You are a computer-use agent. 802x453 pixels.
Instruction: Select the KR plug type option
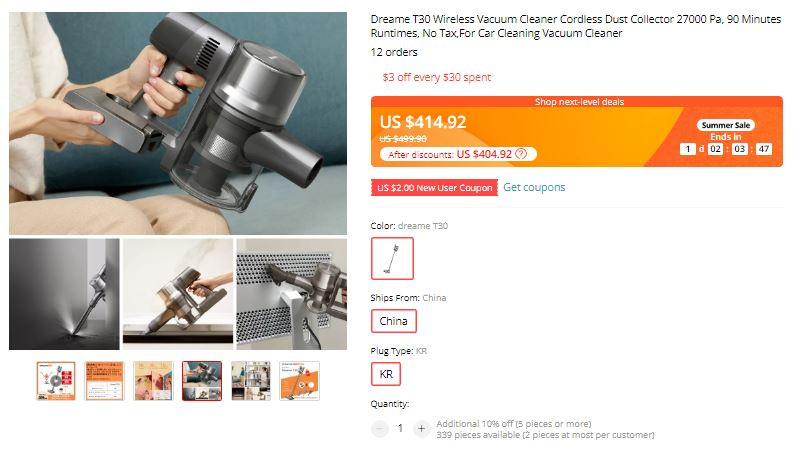click(x=386, y=374)
